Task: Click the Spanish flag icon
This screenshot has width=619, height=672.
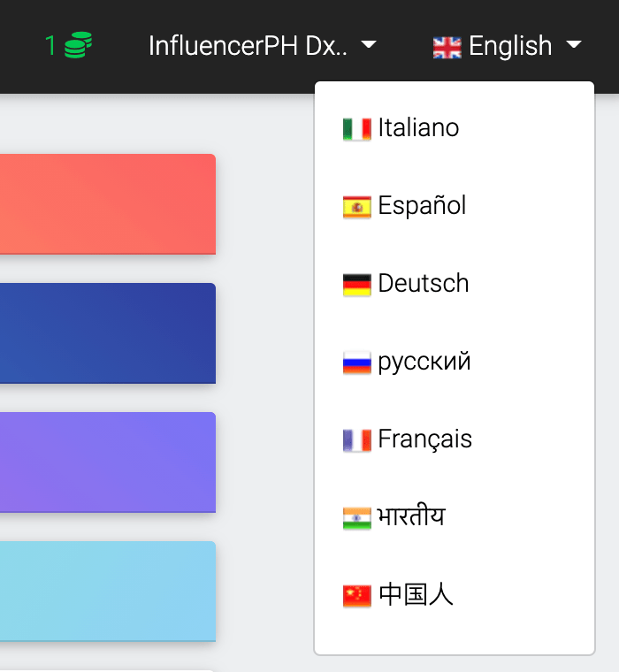Action: tap(356, 207)
